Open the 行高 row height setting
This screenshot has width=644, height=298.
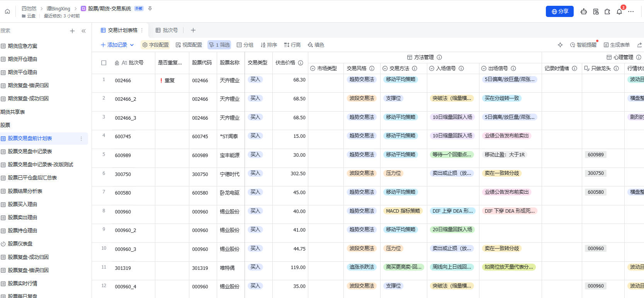point(292,45)
